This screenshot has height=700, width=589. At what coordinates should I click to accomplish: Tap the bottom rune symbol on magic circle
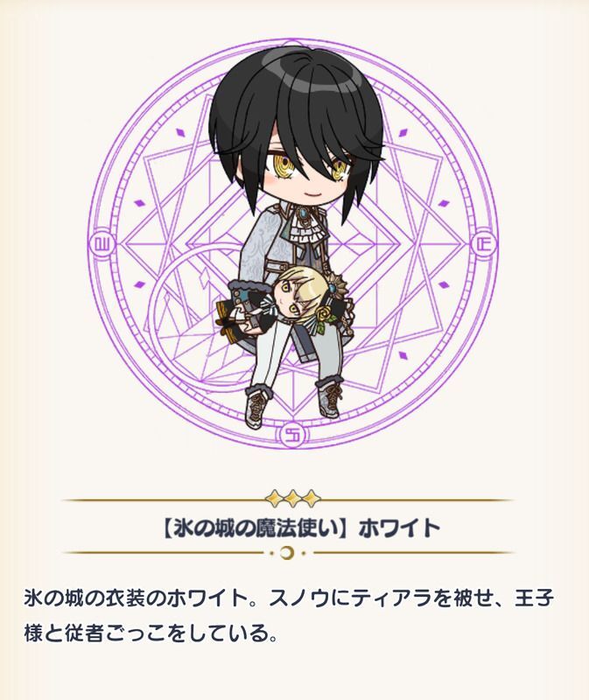click(x=293, y=435)
